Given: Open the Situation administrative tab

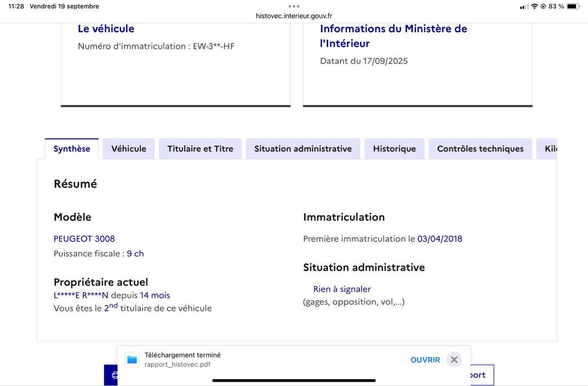Looking at the screenshot, I should 303,149.
